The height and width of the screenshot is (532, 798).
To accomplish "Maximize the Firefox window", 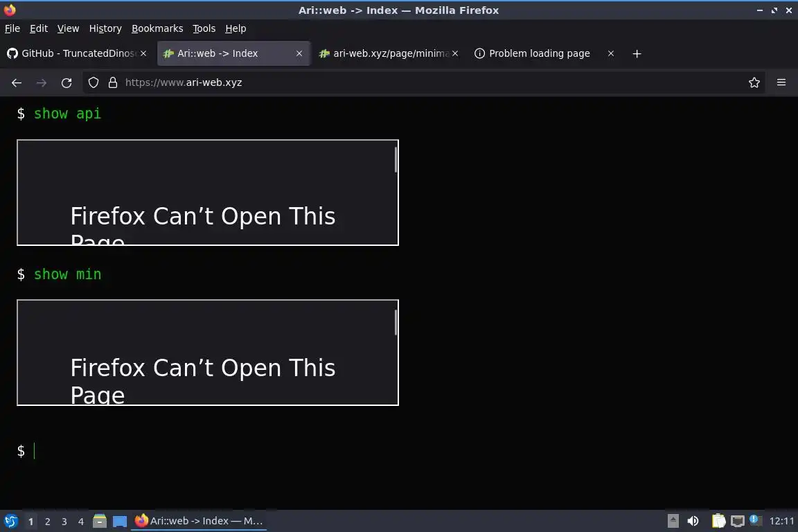I will tap(774, 10).
